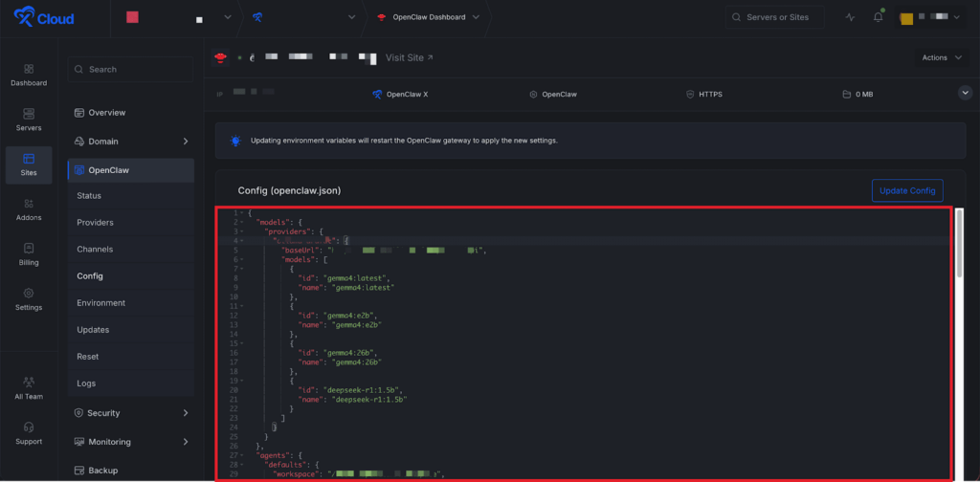Click the Update Config button

pos(906,190)
